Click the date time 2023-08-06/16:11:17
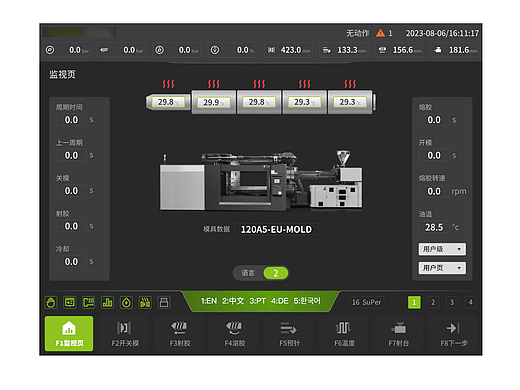The width and height of the screenshot is (520, 390). coord(442,33)
